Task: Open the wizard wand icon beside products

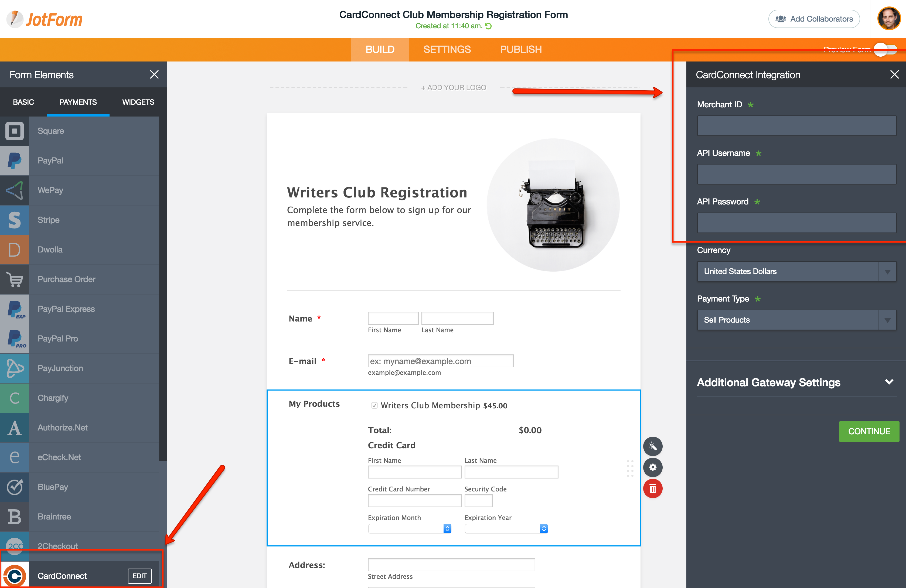Action: (652, 446)
